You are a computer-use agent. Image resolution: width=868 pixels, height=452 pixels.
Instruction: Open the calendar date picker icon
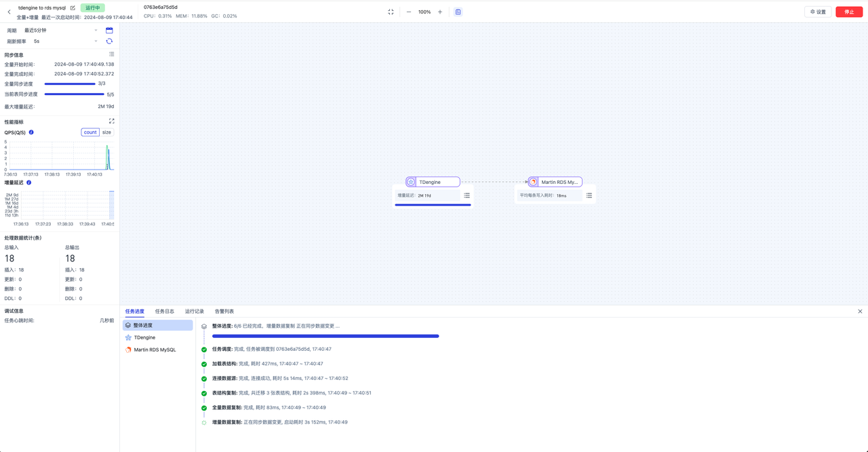109,31
